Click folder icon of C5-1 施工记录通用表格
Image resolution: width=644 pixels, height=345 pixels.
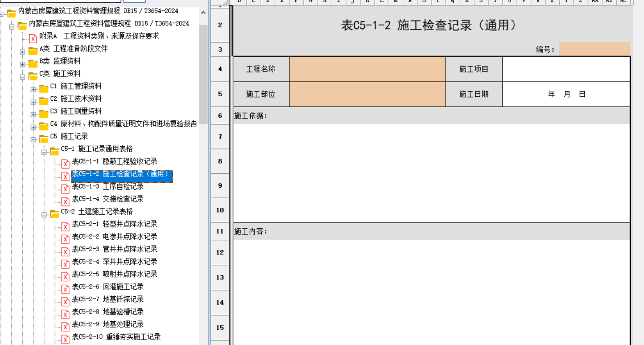[55, 151]
